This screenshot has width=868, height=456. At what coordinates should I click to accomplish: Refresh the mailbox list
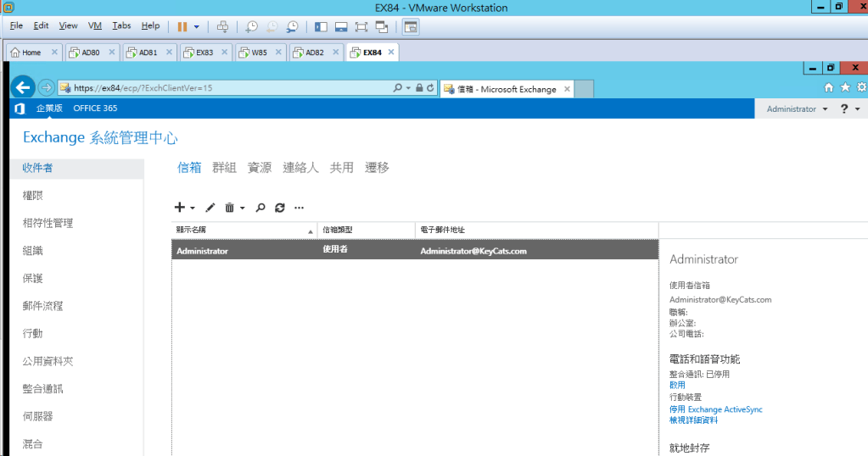click(279, 208)
